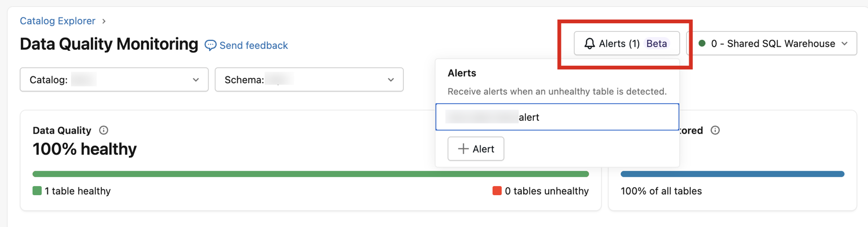
Task: Click the green healthy legend square
Action: (37, 191)
